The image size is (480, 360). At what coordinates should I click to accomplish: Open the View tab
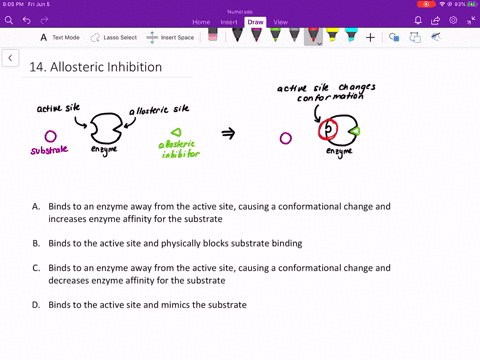pyautogui.click(x=280, y=22)
